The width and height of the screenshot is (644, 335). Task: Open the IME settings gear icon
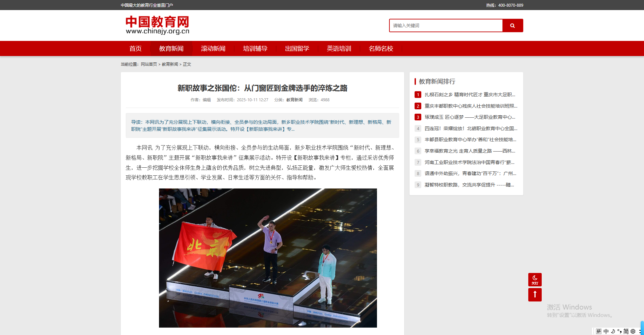click(633, 331)
